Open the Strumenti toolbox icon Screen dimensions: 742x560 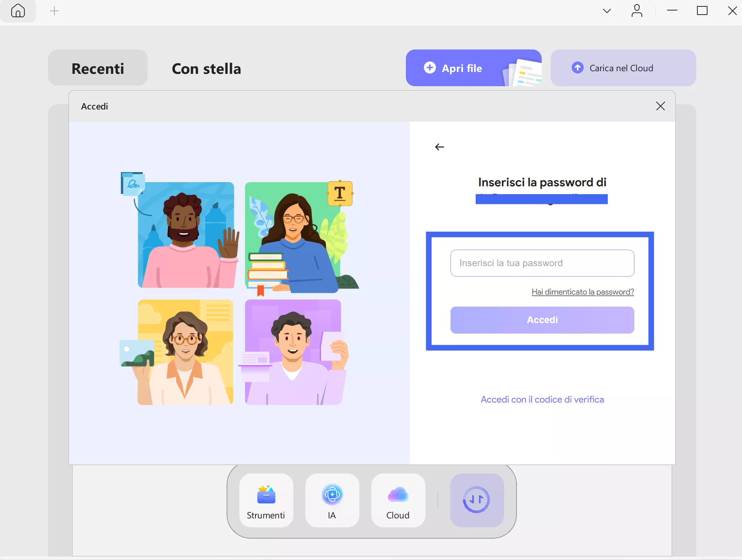266,500
